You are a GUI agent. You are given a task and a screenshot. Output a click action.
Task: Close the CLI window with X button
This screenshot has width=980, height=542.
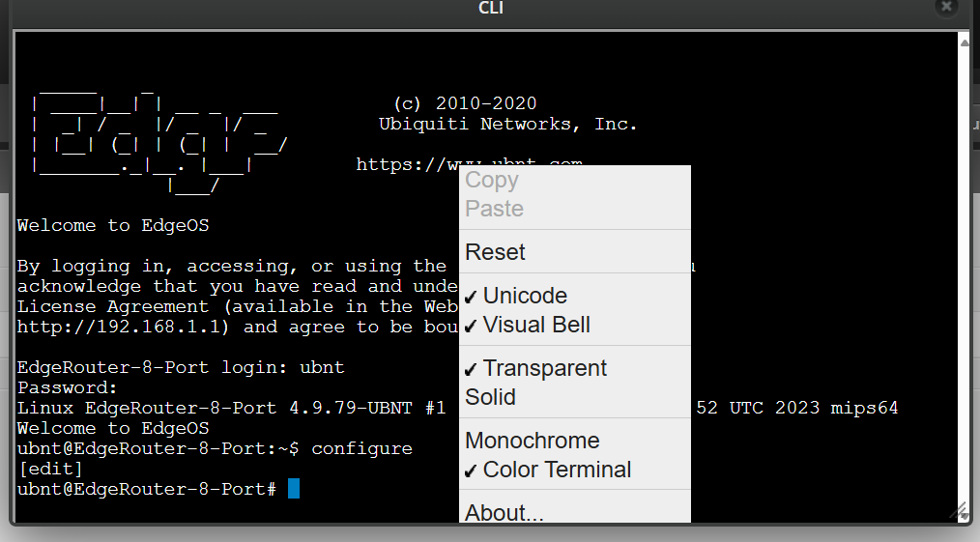click(x=946, y=7)
